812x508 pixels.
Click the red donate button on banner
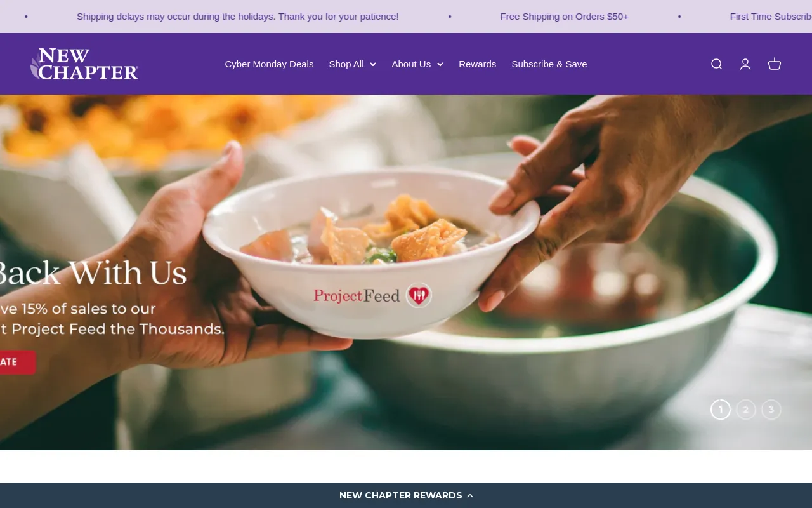click(x=18, y=362)
